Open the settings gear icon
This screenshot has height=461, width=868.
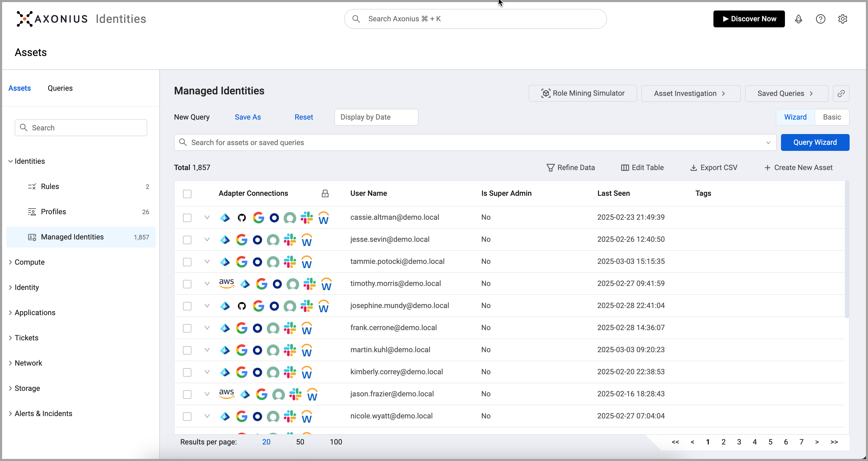point(843,19)
